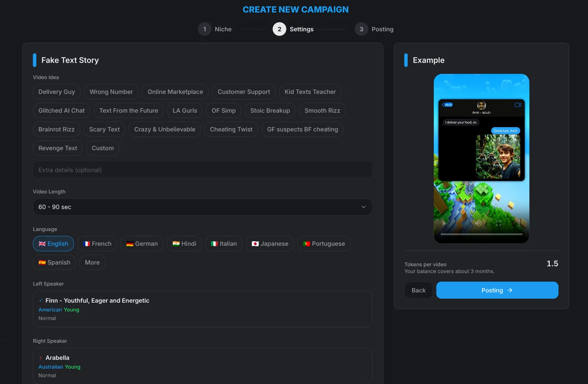
Task: Seek on the example video progress bar
Action: 481,234
